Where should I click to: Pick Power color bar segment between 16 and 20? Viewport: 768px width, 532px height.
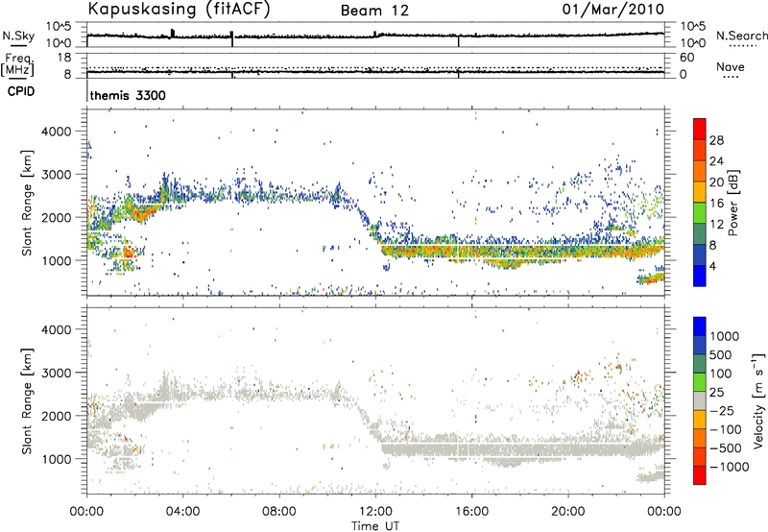pos(700,192)
